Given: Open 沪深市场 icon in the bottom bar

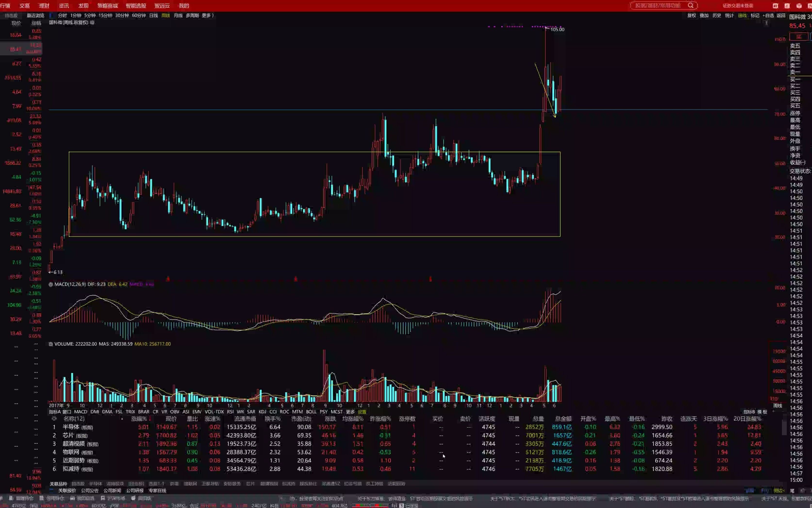Looking at the screenshot, I should pyautogui.click(x=103, y=498).
